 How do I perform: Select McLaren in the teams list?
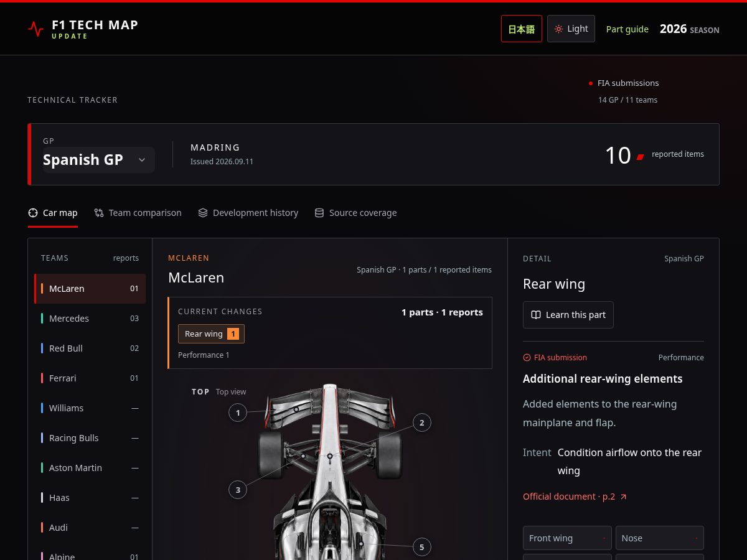click(90, 289)
